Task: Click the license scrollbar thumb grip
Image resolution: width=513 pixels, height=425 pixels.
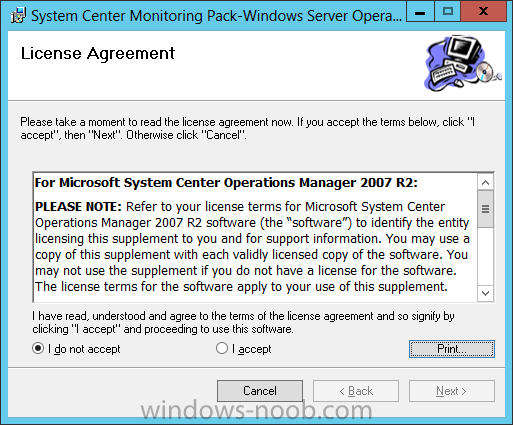Action: [x=485, y=209]
